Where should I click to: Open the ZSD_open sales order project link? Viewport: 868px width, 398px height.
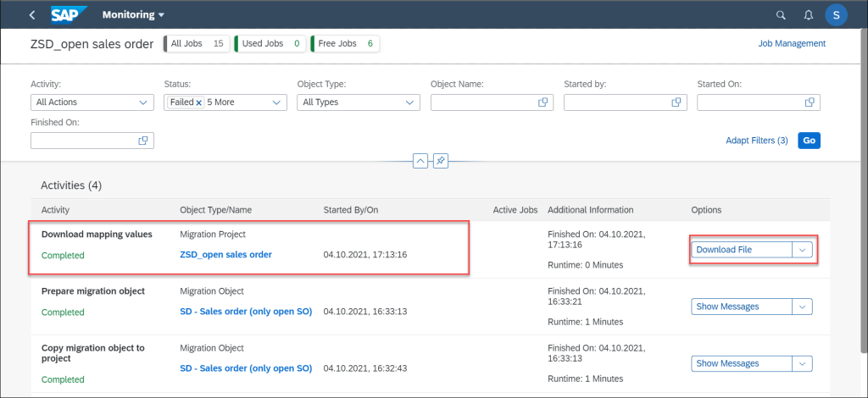pos(225,254)
